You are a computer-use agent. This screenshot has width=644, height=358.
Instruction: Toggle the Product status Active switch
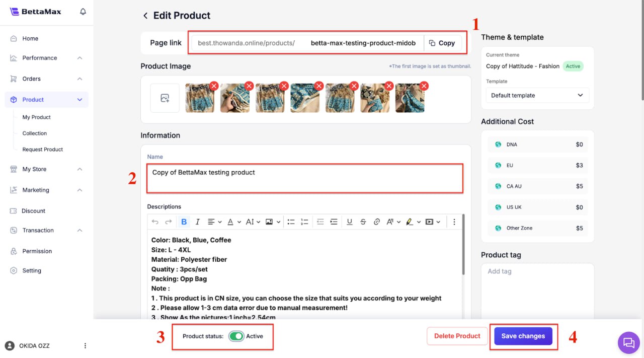[236, 336]
